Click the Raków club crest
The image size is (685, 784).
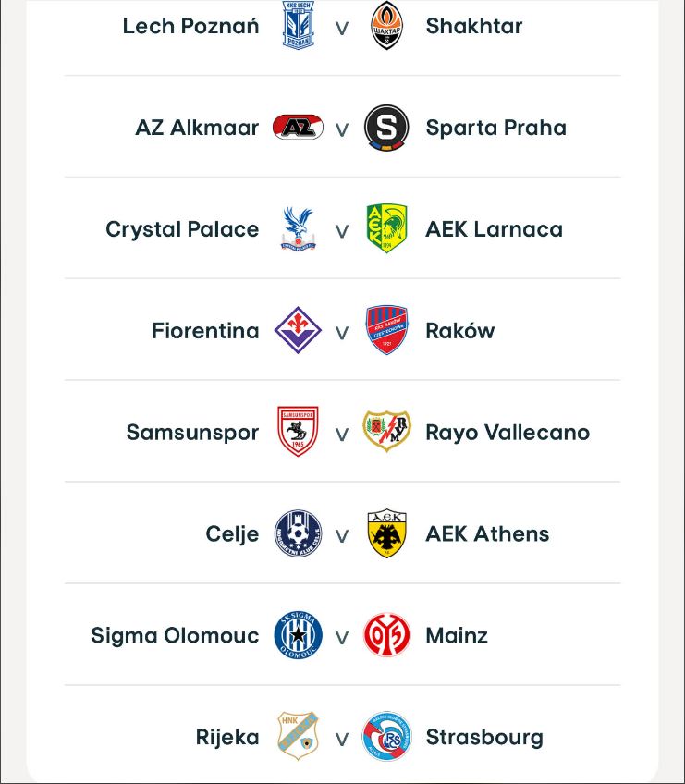click(x=386, y=331)
